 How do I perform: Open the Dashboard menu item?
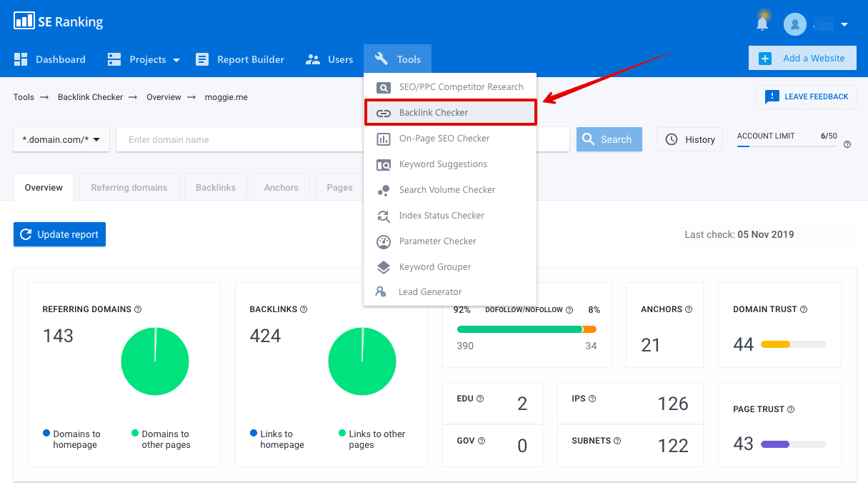point(50,59)
